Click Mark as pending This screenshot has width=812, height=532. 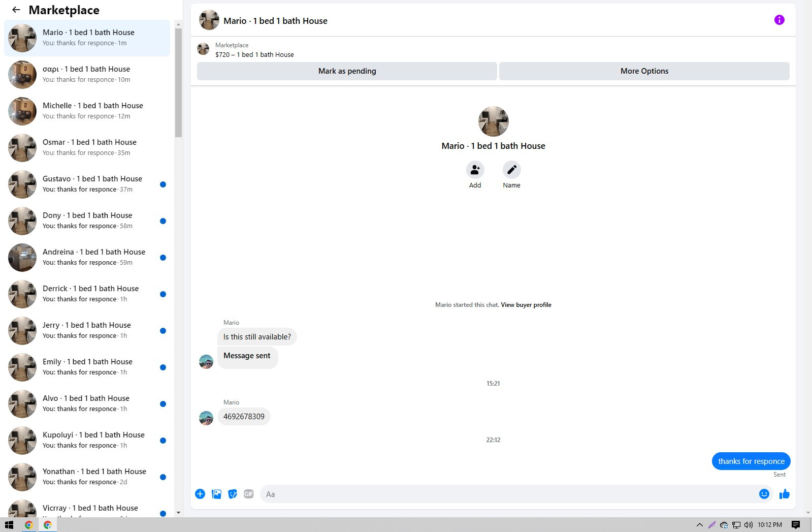pos(347,71)
